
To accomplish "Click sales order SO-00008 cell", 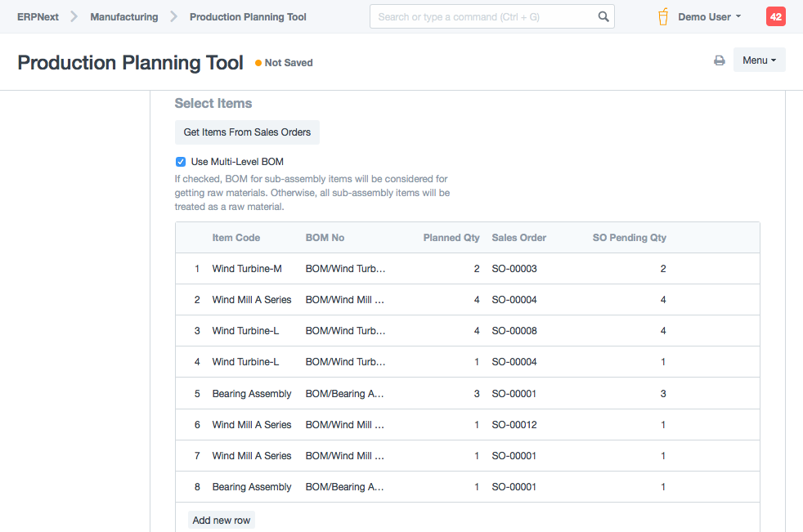I will pos(514,331).
